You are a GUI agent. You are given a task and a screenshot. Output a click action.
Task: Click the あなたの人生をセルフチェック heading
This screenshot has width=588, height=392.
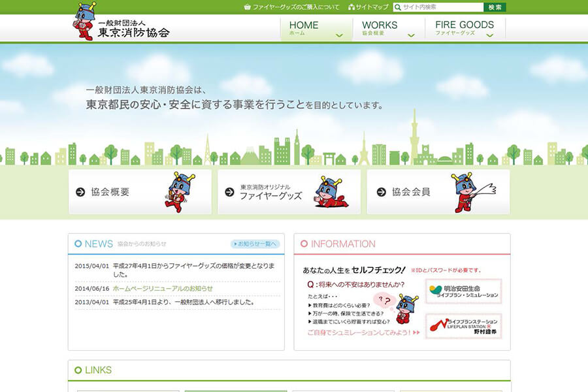pos(354,270)
